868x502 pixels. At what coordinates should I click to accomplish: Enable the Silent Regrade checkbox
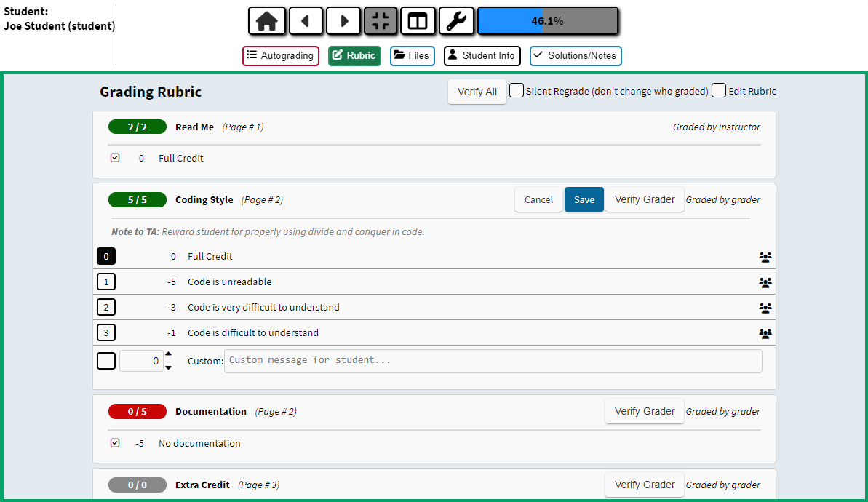(517, 90)
